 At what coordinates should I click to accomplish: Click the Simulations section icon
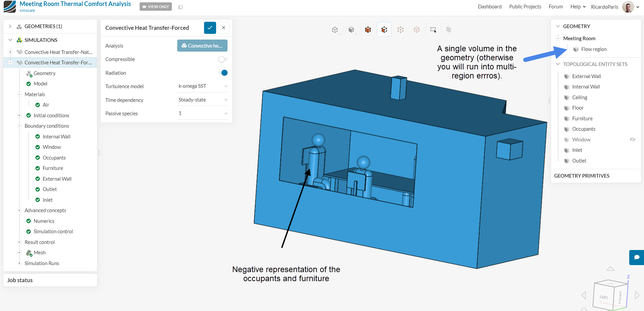(19, 40)
